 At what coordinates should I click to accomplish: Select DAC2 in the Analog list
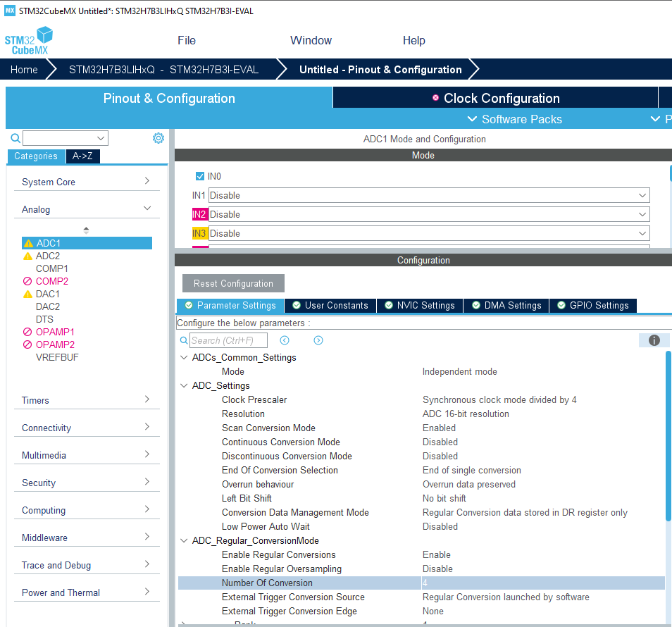pos(48,307)
